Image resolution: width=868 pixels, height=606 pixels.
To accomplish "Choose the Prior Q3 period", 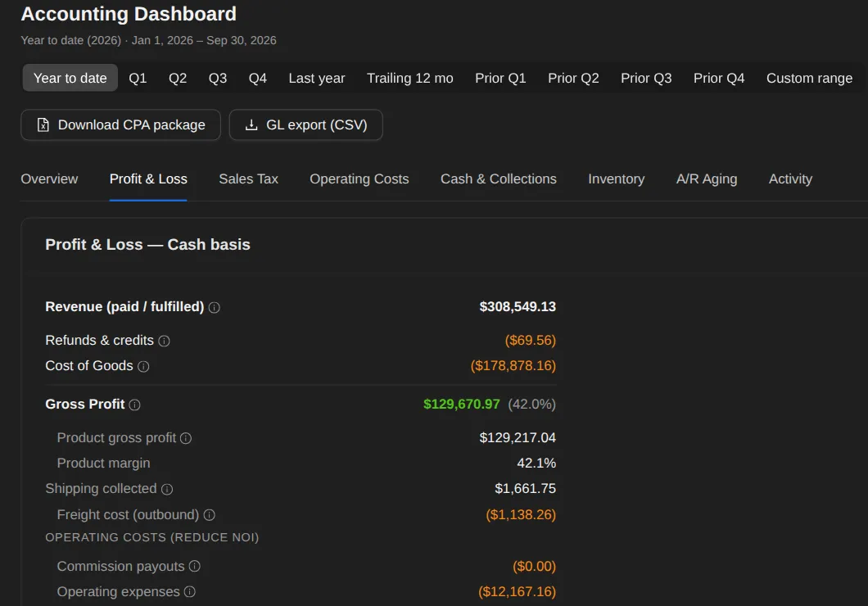I will tap(646, 78).
